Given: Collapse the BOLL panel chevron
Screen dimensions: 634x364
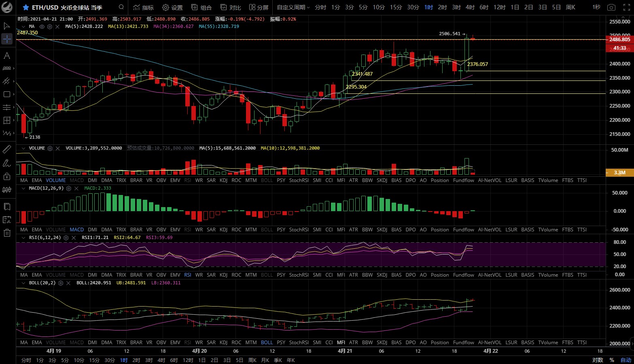Looking at the screenshot, I should [23, 283].
